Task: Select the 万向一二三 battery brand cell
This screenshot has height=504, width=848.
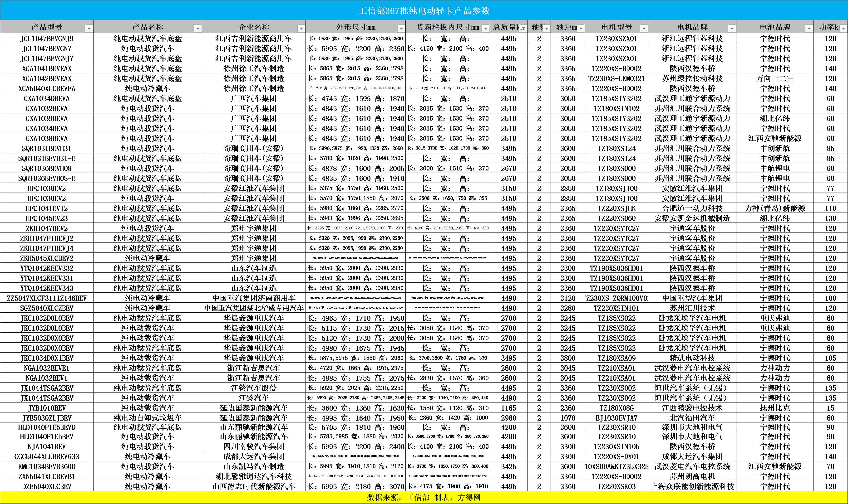Action: click(775, 78)
